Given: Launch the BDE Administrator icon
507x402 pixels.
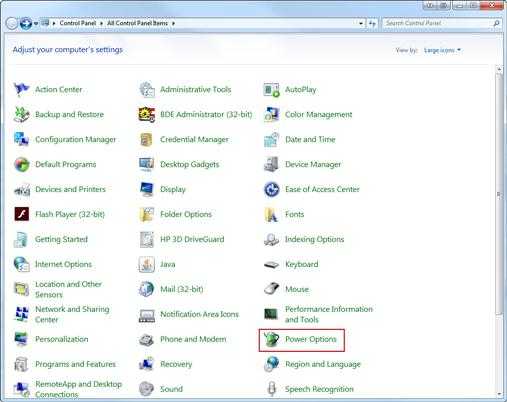Looking at the screenshot, I should (x=147, y=114).
